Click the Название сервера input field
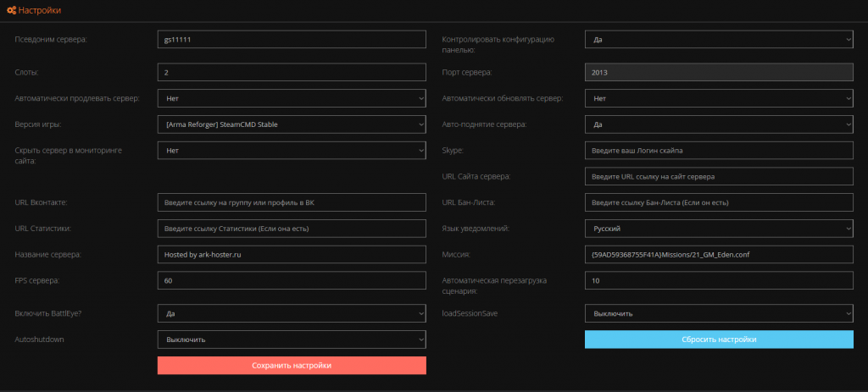This screenshot has width=868, height=392. point(292,254)
